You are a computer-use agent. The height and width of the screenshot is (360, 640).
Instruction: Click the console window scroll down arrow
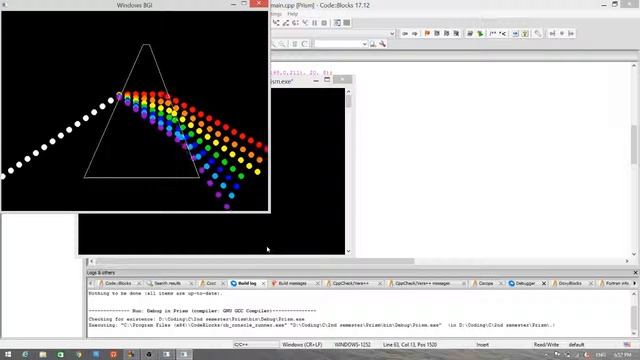[348, 251]
